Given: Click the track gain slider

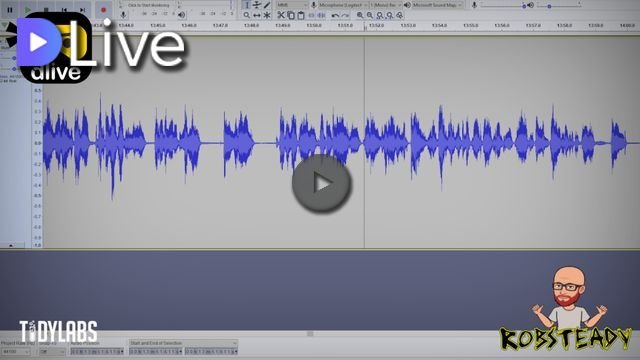Looking at the screenshot, I should tap(14, 58).
